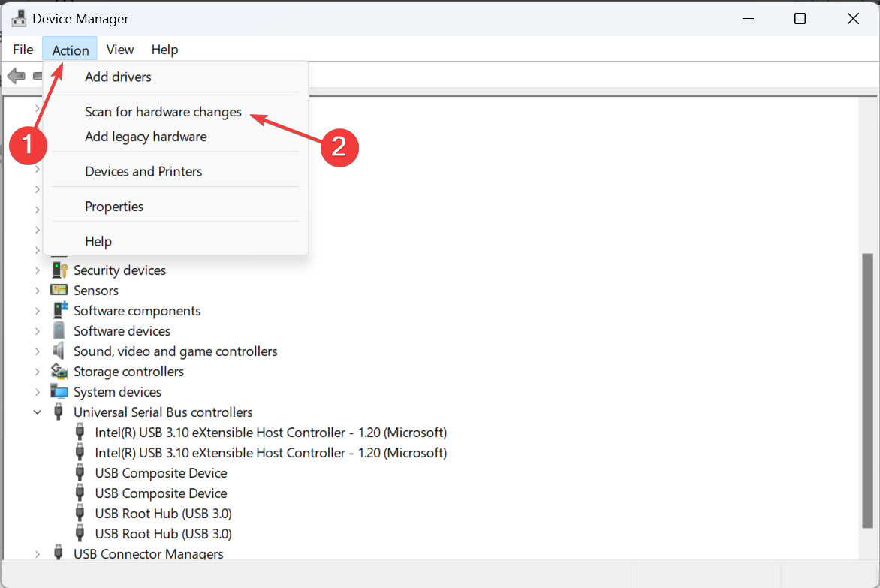Expand the Software devices node
The height and width of the screenshot is (588, 880).
tap(37, 331)
